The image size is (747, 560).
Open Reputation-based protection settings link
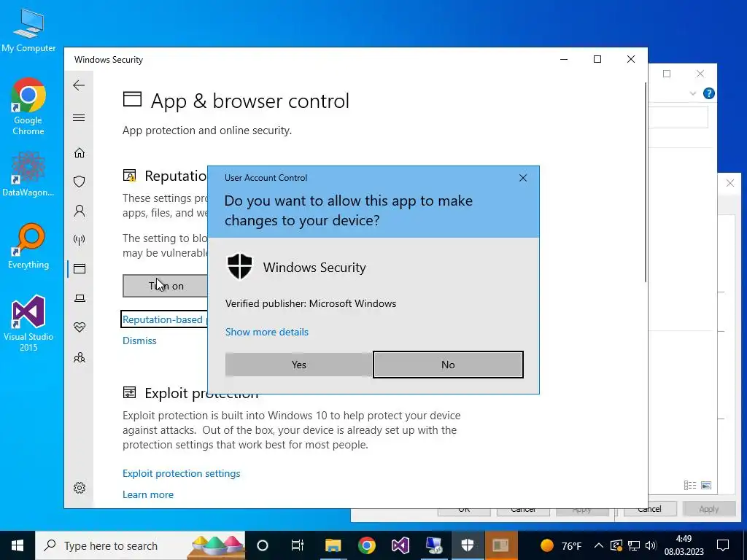tap(165, 319)
